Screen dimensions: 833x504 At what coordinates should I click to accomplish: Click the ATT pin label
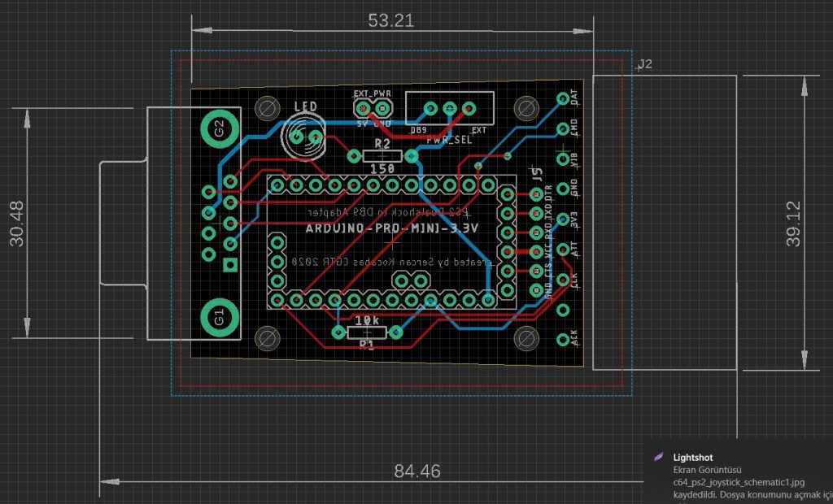(574, 249)
